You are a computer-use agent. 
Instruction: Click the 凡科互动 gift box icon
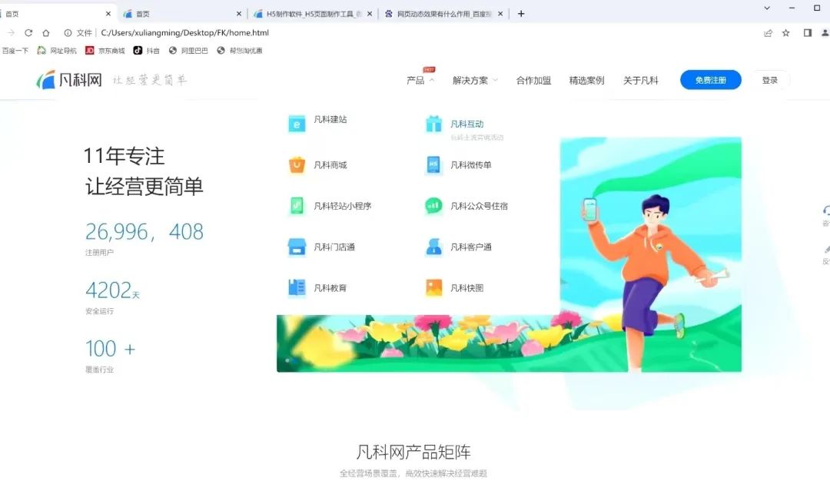click(x=433, y=124)
